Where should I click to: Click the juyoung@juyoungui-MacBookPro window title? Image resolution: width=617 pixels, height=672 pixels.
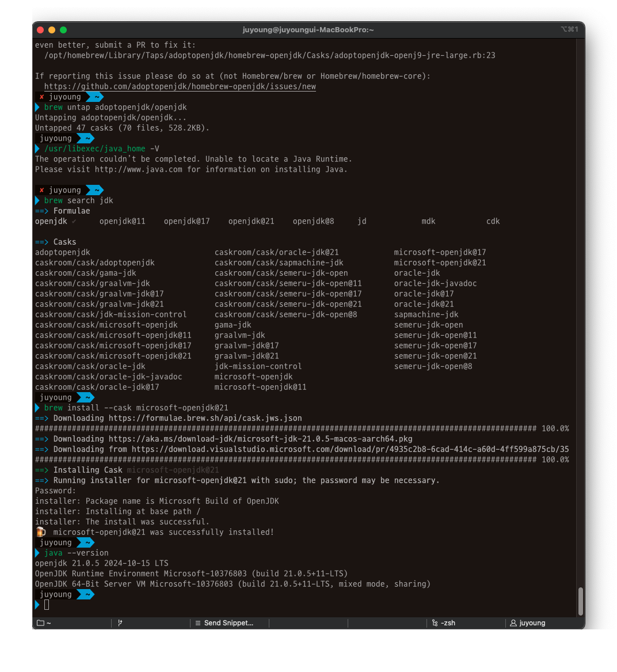(x=308, y=29)
